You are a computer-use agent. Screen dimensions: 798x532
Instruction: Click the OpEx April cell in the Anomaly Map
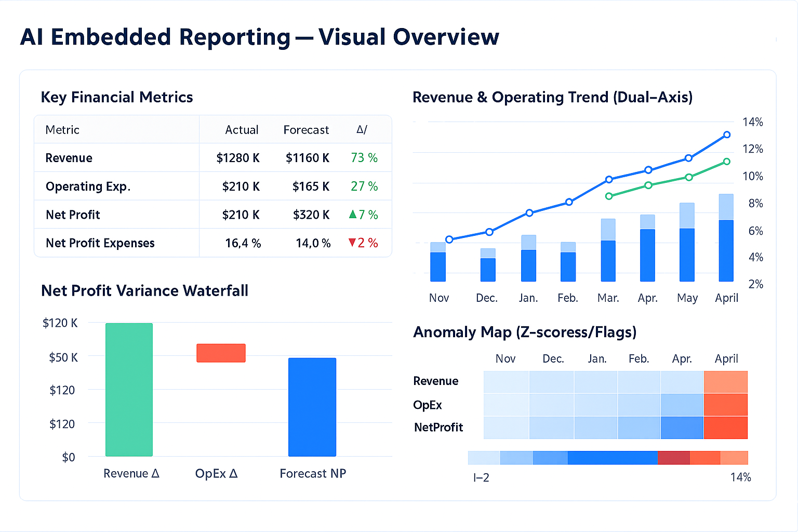tap(726, 405)
